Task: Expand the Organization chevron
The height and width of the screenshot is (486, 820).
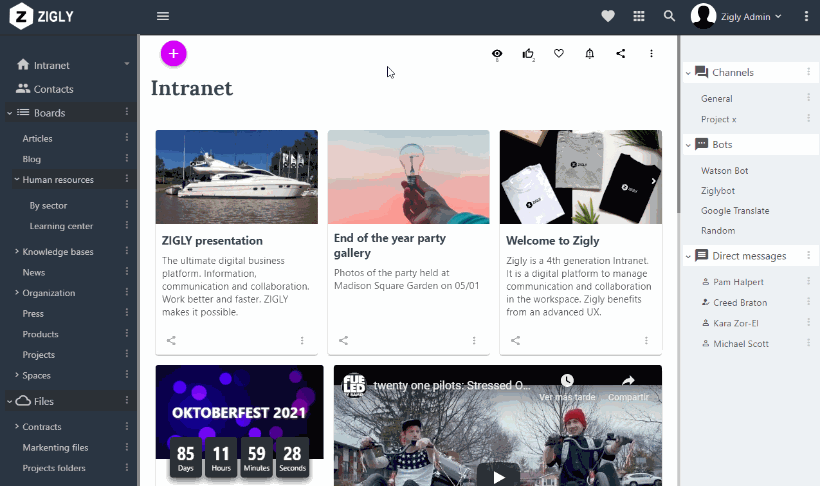Action: [x=17, y=292]
